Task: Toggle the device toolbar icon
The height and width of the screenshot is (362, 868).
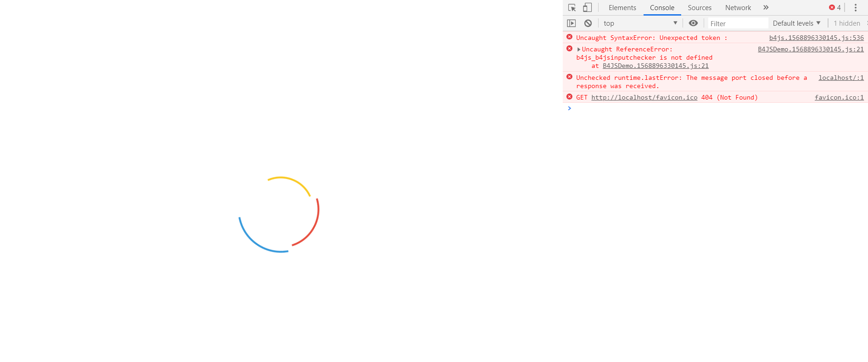Action: tap(587, 8)
